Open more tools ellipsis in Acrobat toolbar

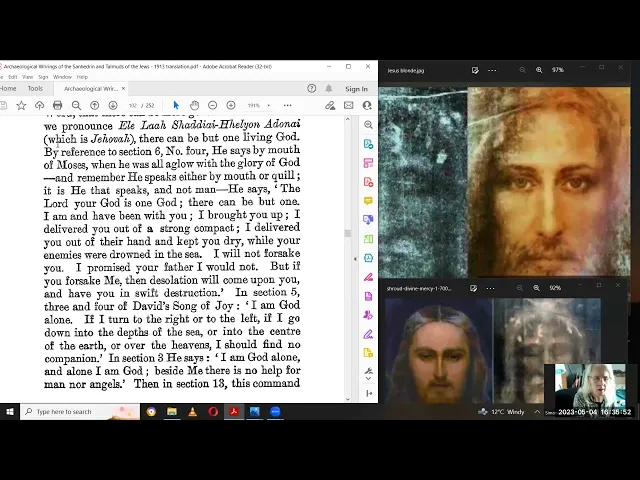point(287,105)
